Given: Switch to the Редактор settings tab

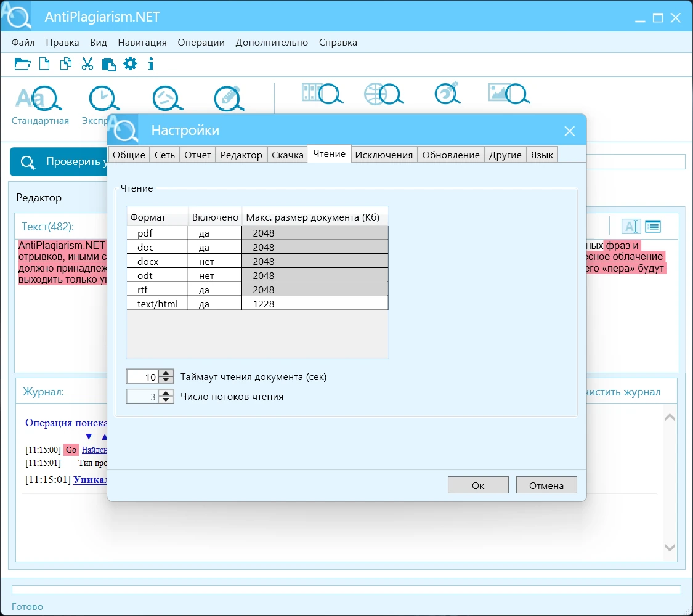Looking at the screenshot, I should (241, 155).
